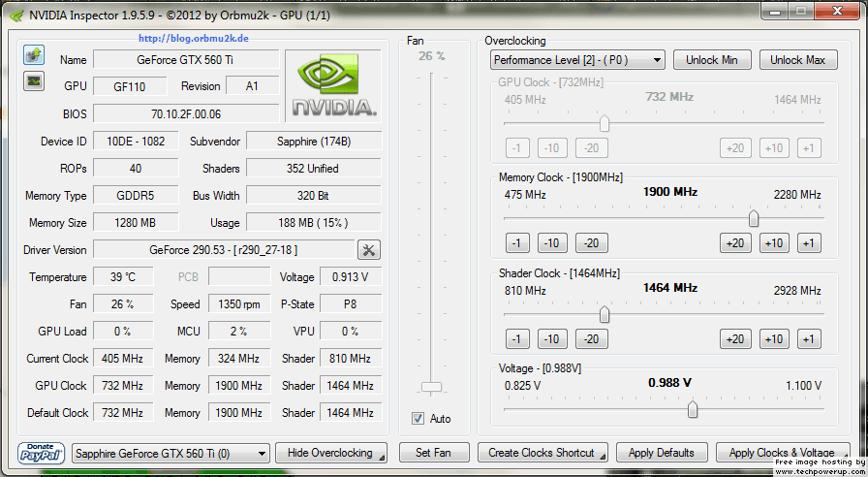Click Apply Clocks & Voltage button
868x477 pixels.
[782, 453]
